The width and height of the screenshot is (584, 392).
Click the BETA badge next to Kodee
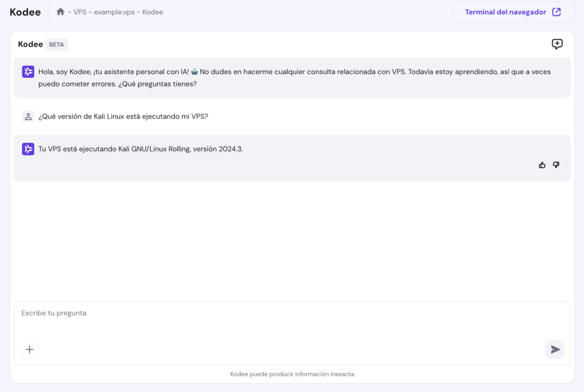(x=56, y=44)
